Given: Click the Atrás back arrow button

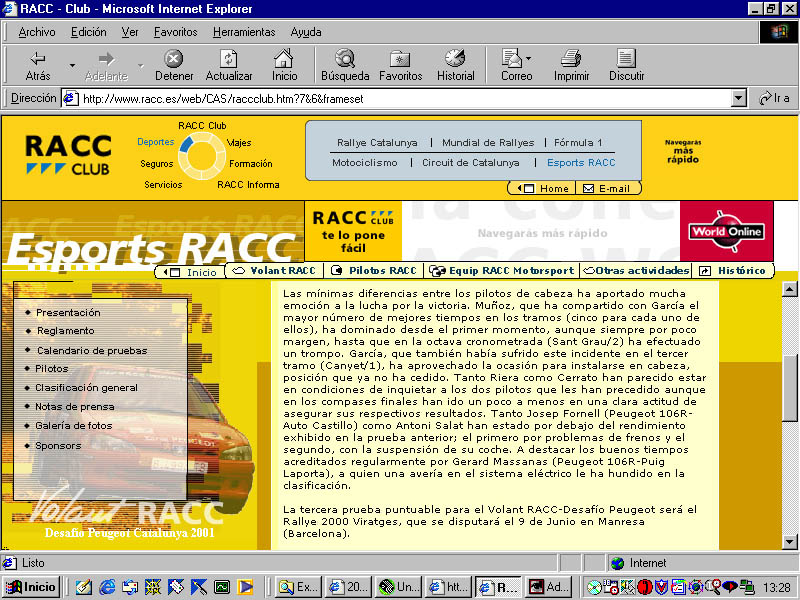Looking at the screenshot, I should (38, 65).
